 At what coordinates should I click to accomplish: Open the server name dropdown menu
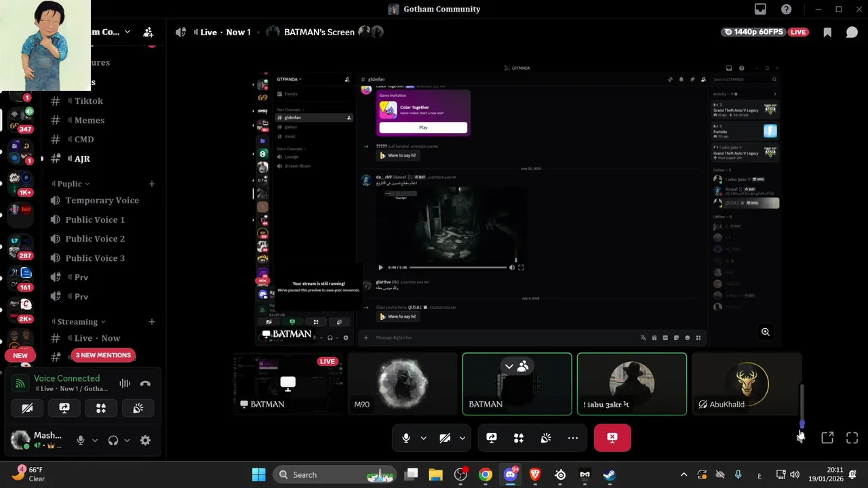127,32
